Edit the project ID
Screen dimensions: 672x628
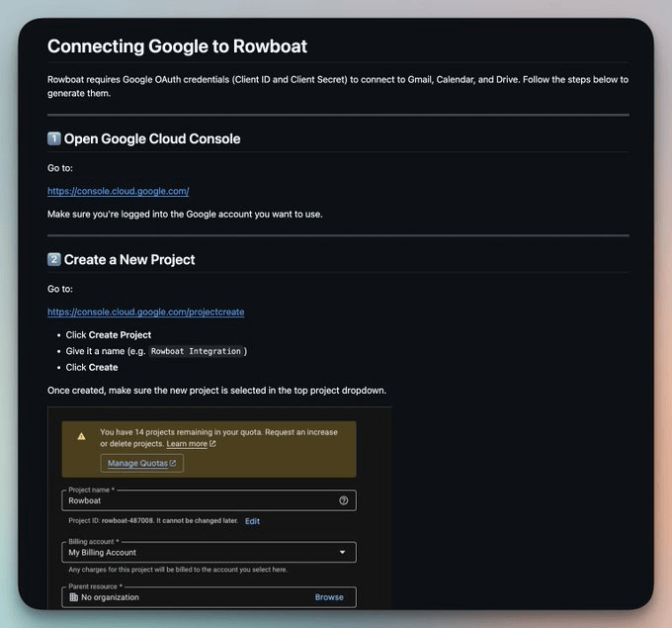click(x=252, y=521)
